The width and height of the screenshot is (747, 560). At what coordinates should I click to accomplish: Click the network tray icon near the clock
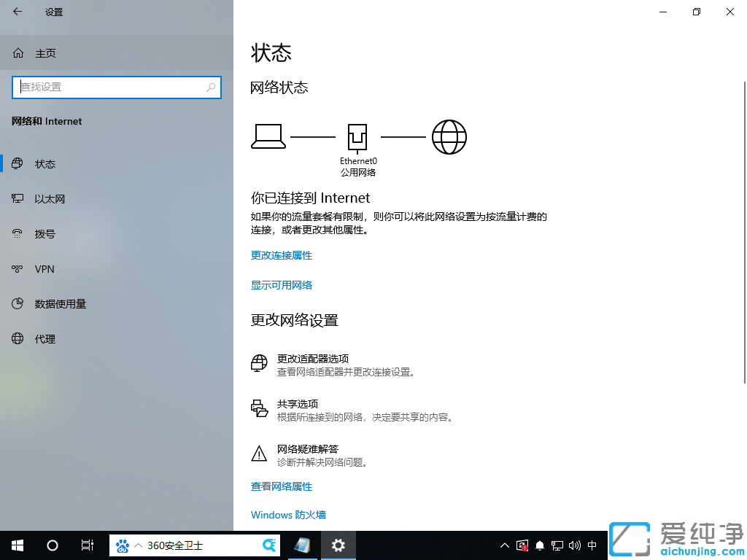click(556, 545)
